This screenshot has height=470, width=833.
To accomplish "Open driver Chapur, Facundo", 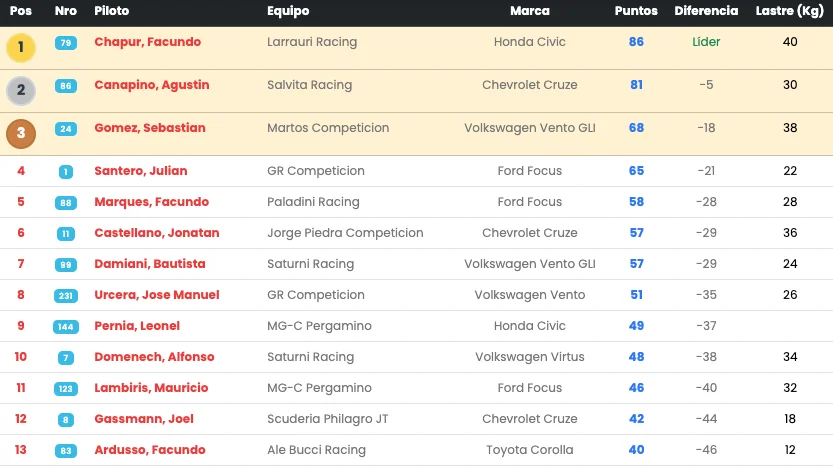I will coord(147,42).
